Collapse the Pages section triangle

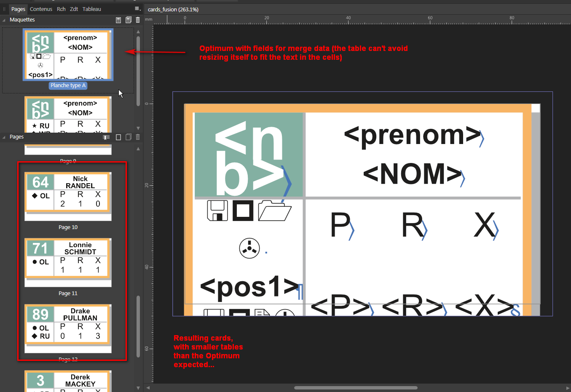[4, 137]
